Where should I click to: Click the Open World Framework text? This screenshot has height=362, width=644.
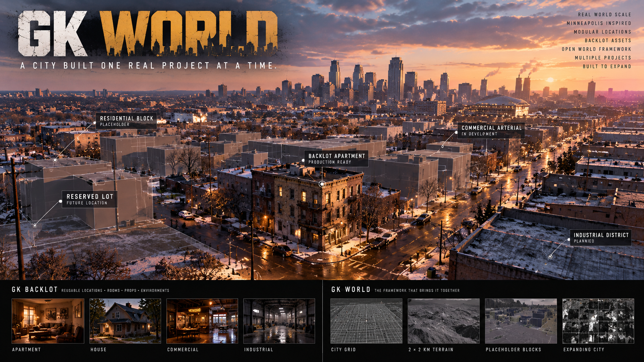[x=596, y=49]
